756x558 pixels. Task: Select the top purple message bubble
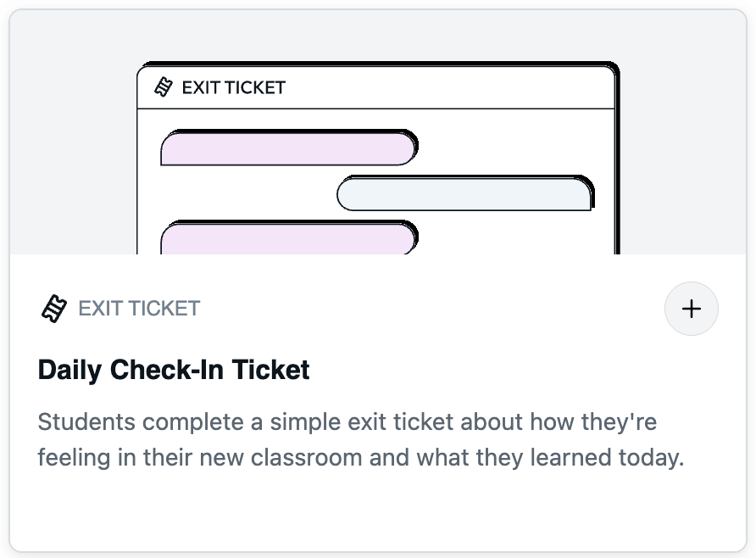289,148
